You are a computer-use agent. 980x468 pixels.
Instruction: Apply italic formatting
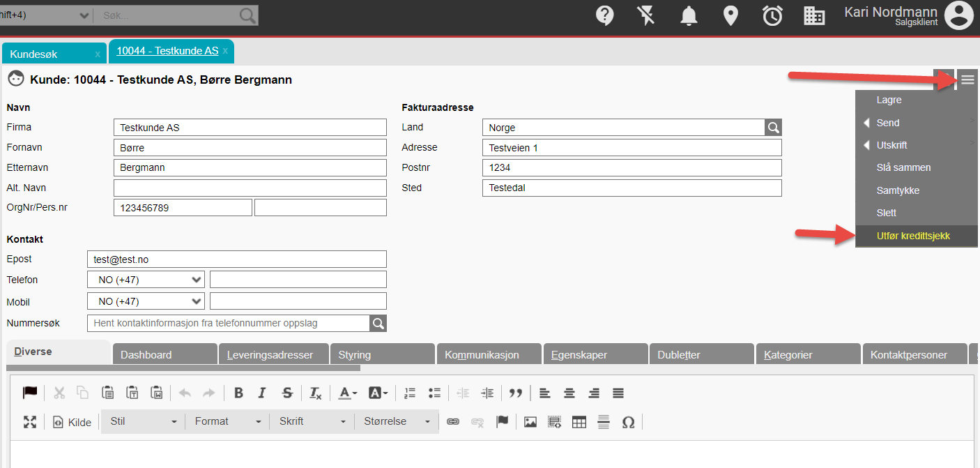click(262, 393)
